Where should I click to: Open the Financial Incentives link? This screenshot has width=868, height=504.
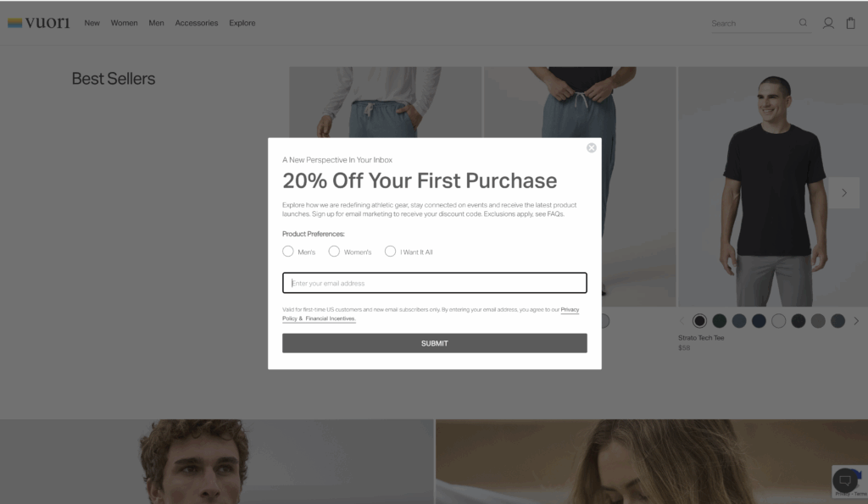[x=331, y=318]
